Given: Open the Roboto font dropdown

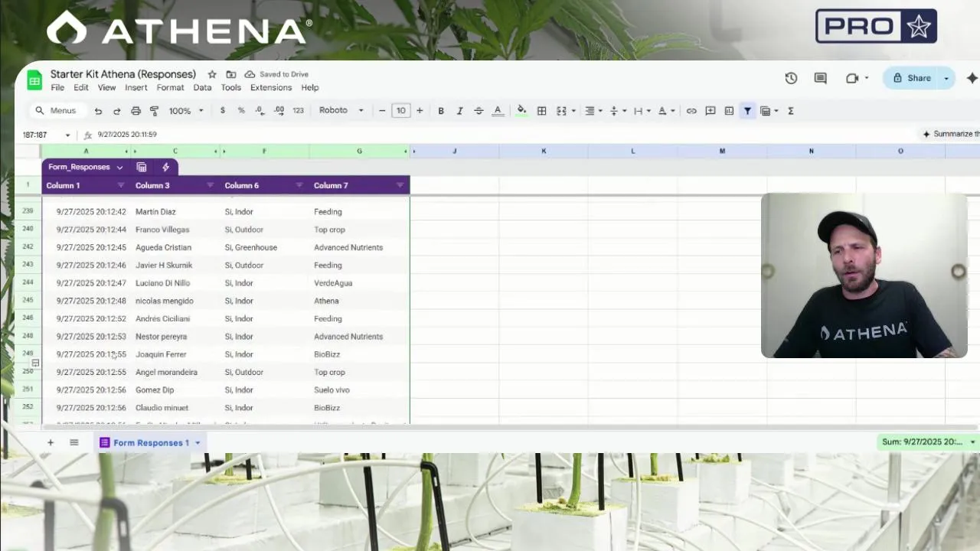Looking at the screenshot, I should pyautogui.click(x=341, y=111).
